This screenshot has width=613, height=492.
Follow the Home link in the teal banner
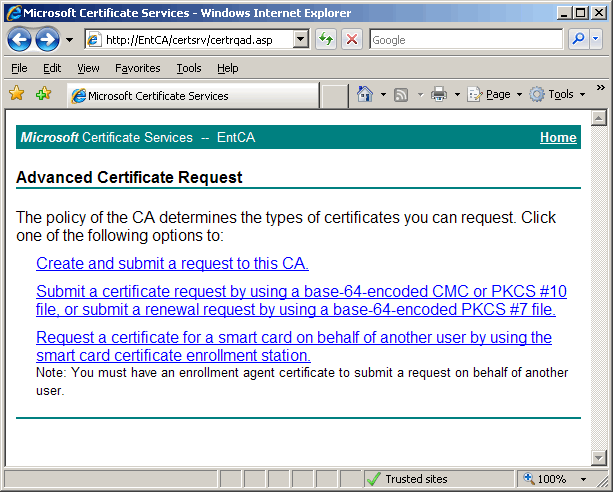(558, 137)
